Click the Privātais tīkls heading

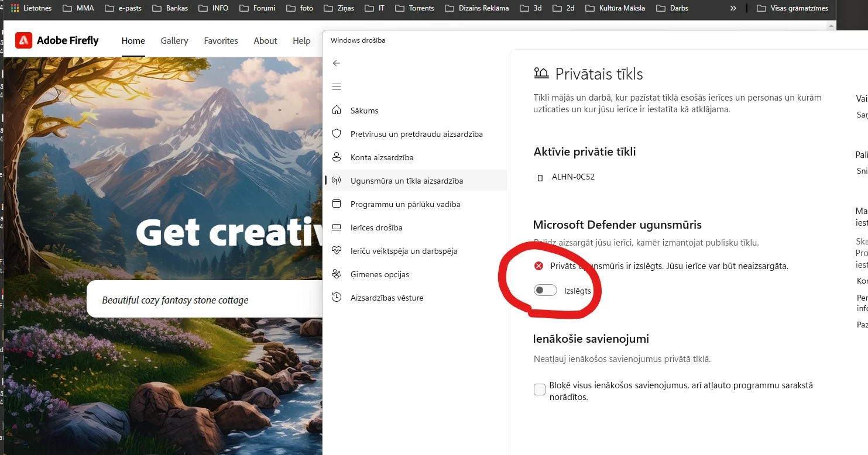point(599,74)
